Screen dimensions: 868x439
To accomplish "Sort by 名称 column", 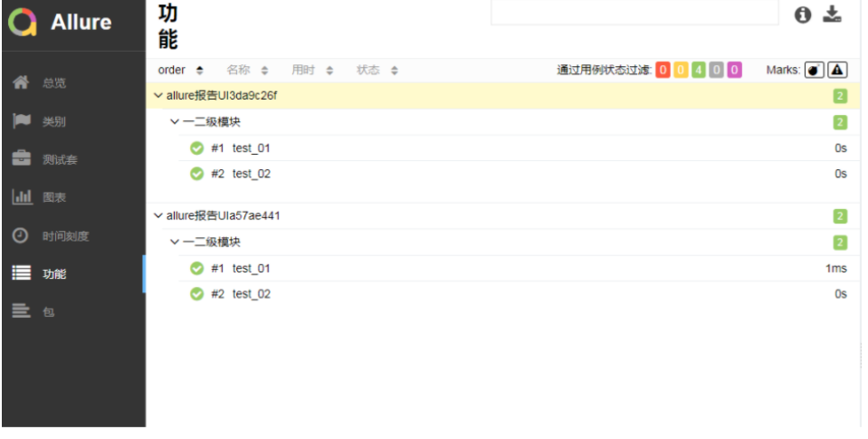I will coord(247,71).
